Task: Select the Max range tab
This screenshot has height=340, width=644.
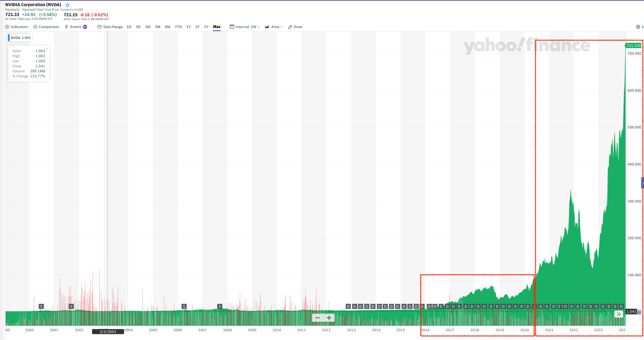Action: coord(217,27)
